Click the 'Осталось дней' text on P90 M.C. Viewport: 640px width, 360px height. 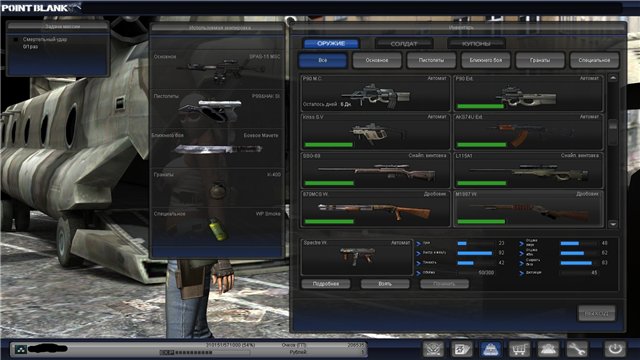pyautogui.click(x=320, y=104)
